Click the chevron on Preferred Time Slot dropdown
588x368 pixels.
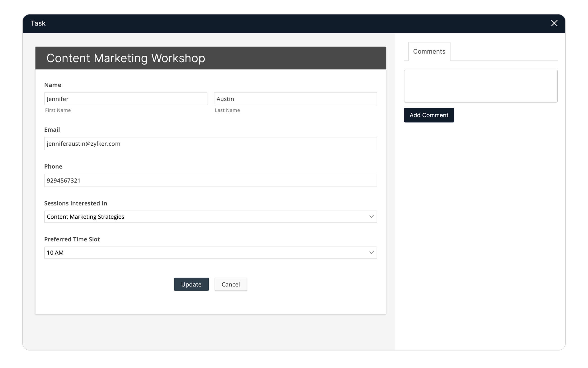[x=371, y=253]
